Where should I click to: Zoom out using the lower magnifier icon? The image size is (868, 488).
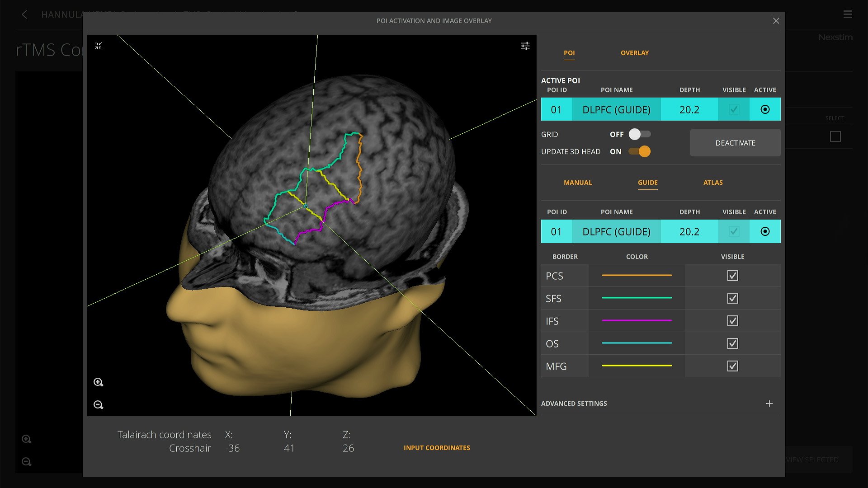pos(99,405)
